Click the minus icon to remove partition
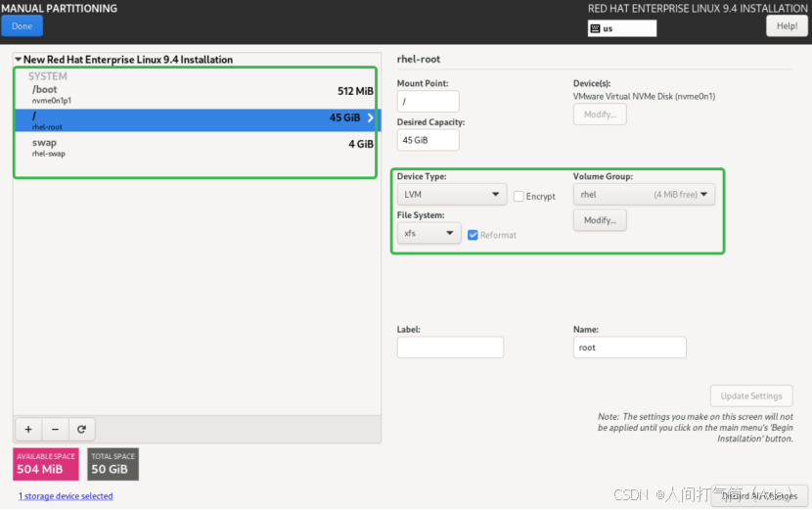The image size is (812, 510). pyautogui.click(x=55, y=429)
